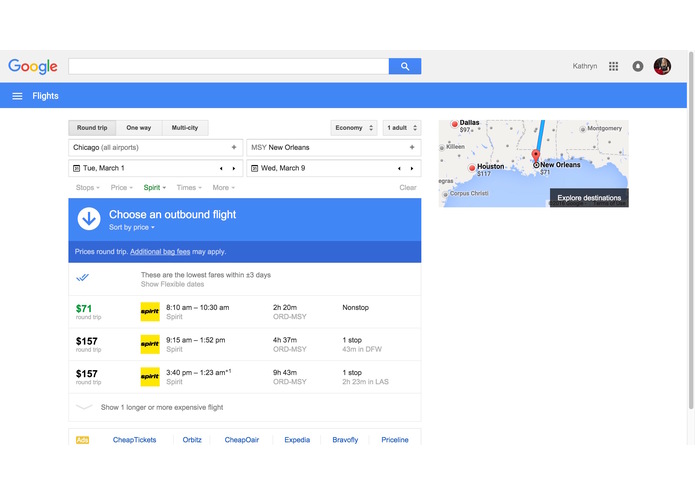Click the Google logo
This screenshot has width=695, height=494.
point(33,66)
